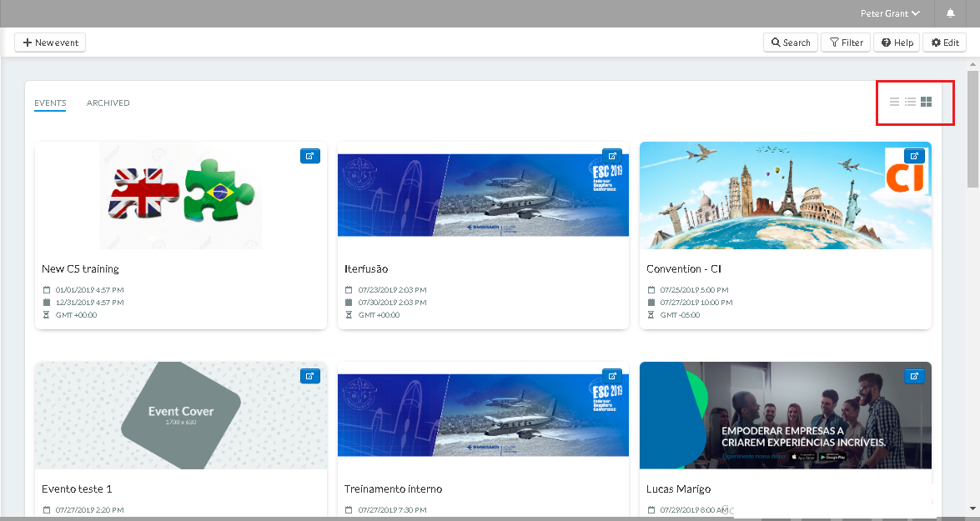Select the Treinamento interno airplane cover
Screen dimensions: 980x521
point(483,415)
